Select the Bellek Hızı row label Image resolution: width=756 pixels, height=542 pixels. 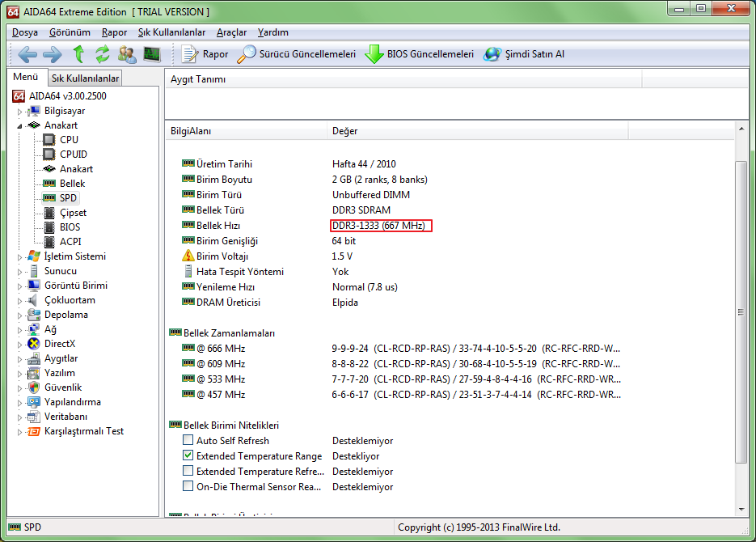tap(218, 225)
